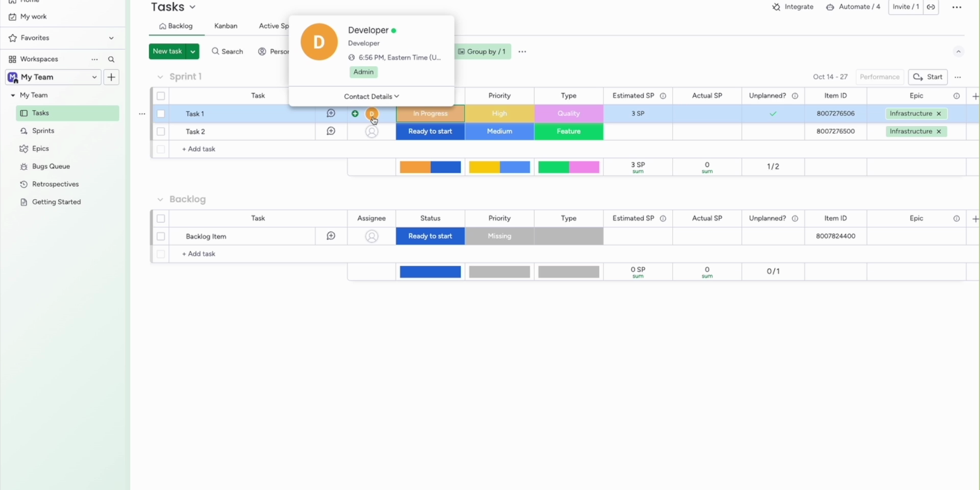Open the Integrate icon in header
Screen dimensions: 980x490
click(x=776, y=7)
